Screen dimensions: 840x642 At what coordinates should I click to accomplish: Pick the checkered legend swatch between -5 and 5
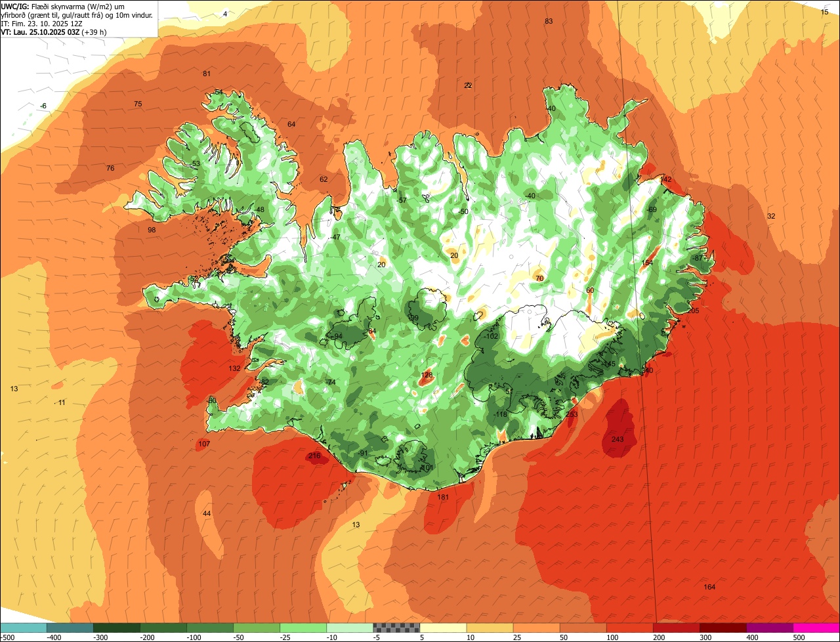[x=396, y=628]
